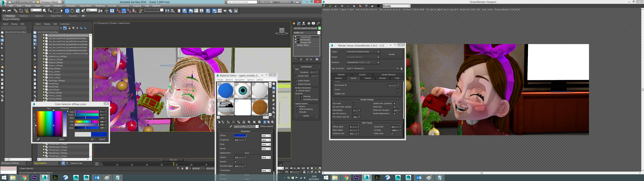
Task: Expand the Modifier List dropdown
Action: click(319, 33)
